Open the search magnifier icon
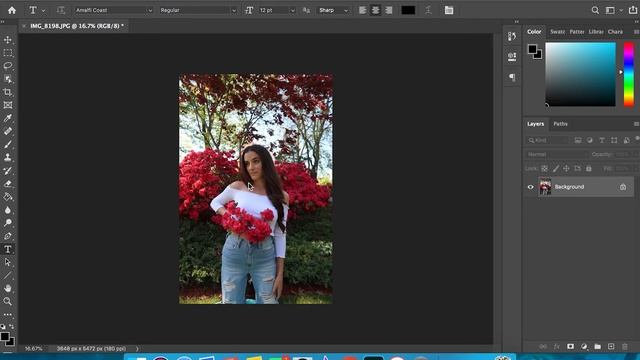The image size is (640, 360). click(596, 11)
